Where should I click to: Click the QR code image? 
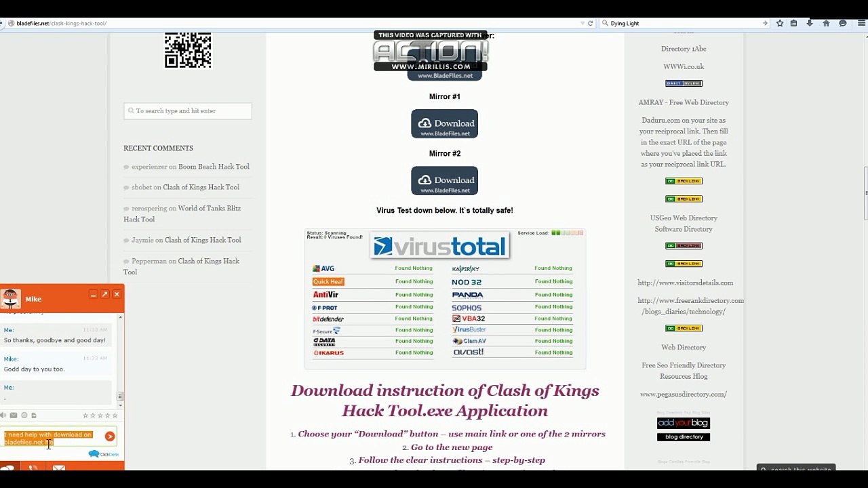point(188,49)
